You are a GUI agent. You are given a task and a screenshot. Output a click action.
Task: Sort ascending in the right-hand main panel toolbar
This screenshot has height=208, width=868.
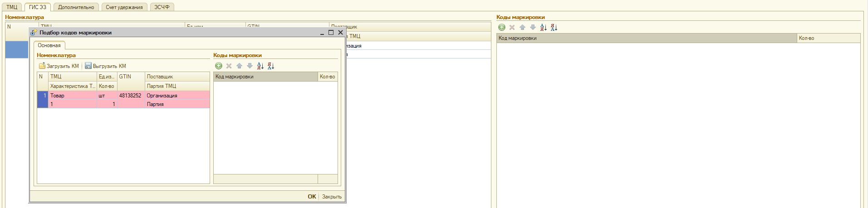[x=544, y=28]
